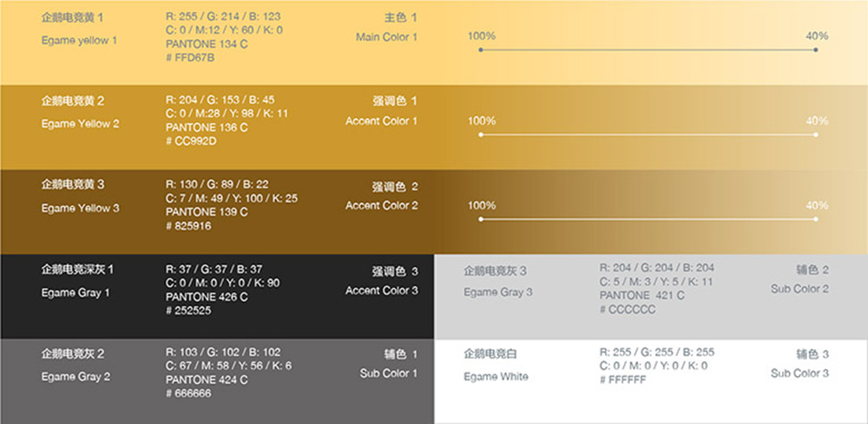
Task: Click the 100% handle on Accent Color 2 slider
Action: point(480,219)
